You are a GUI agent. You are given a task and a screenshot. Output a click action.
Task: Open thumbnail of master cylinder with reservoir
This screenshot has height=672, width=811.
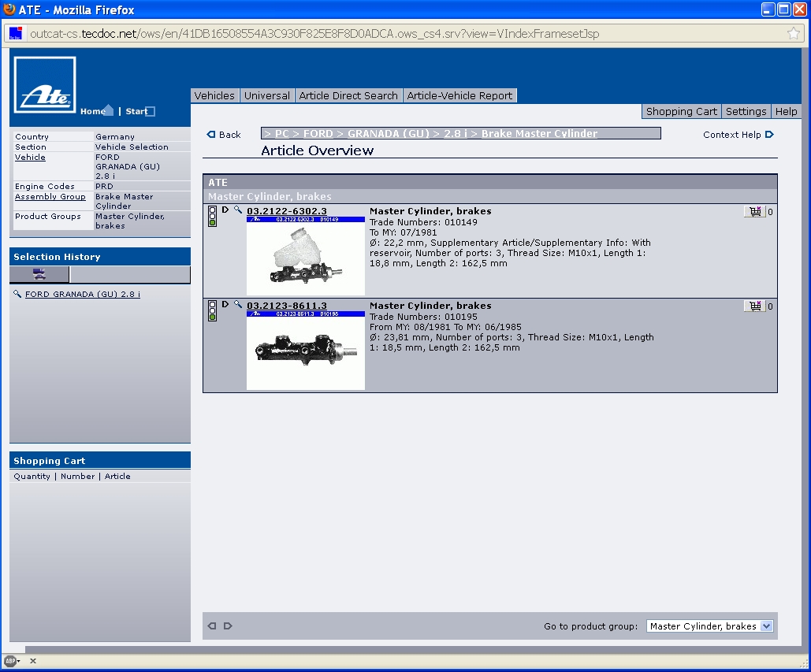tap(306, 256)
